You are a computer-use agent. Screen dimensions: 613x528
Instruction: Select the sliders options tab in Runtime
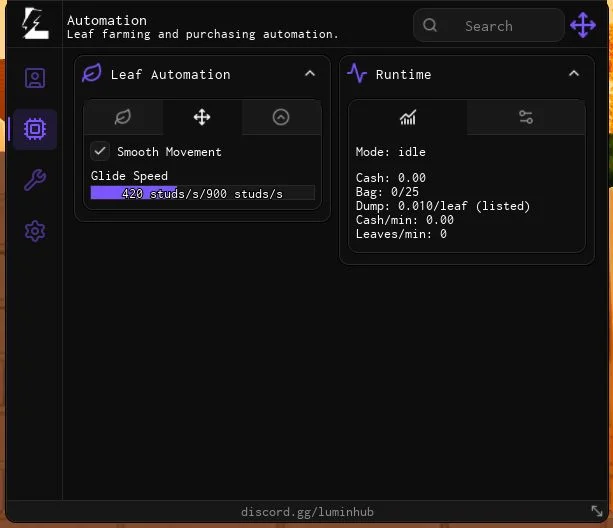[526, 117]
